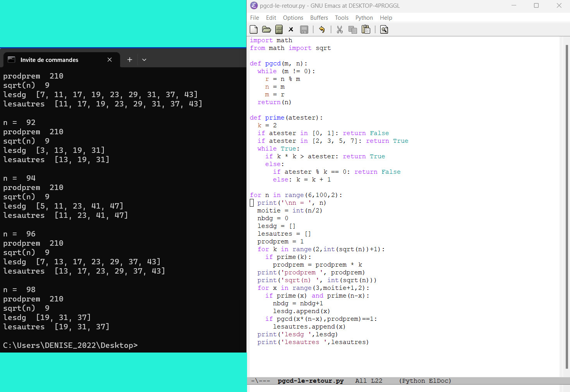Click the pgcd-le-retour.py buffer name in the mode line
This screenshot has width=570, height=392.
(x=311, y=381)
